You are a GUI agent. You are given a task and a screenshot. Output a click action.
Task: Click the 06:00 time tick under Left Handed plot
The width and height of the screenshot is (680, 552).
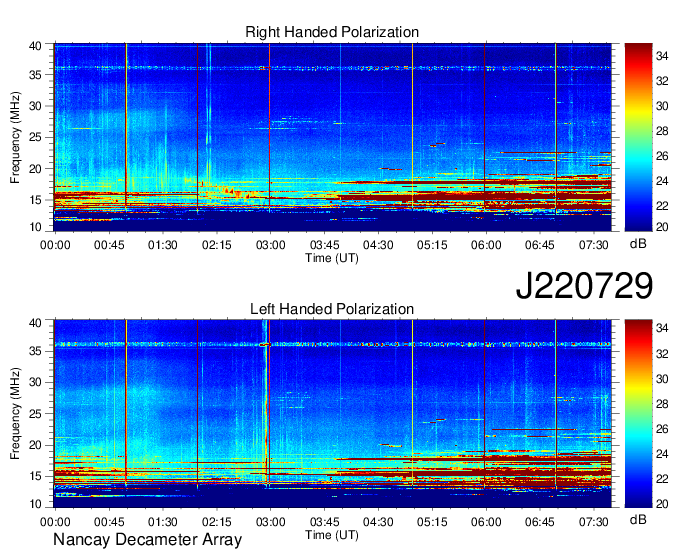pos(486,522)
